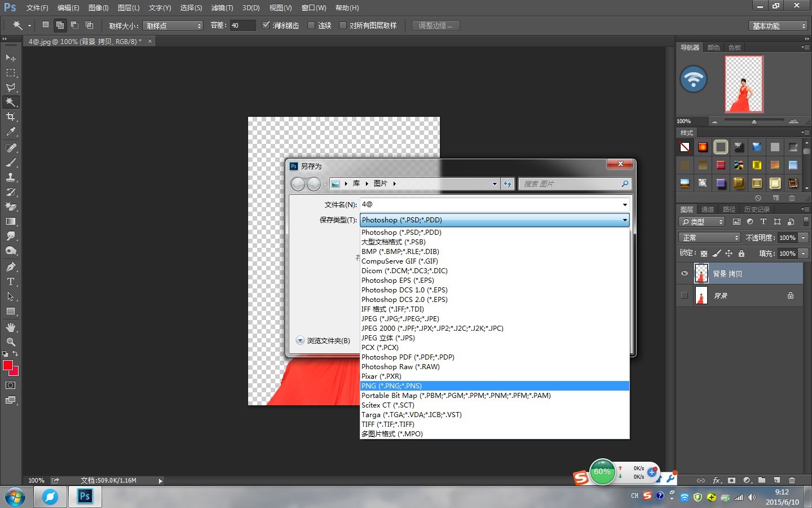The height and width of the screenshot is (508, 812).
Task: Select the Rectangular Marquee tool
Action: pos(10,73)
